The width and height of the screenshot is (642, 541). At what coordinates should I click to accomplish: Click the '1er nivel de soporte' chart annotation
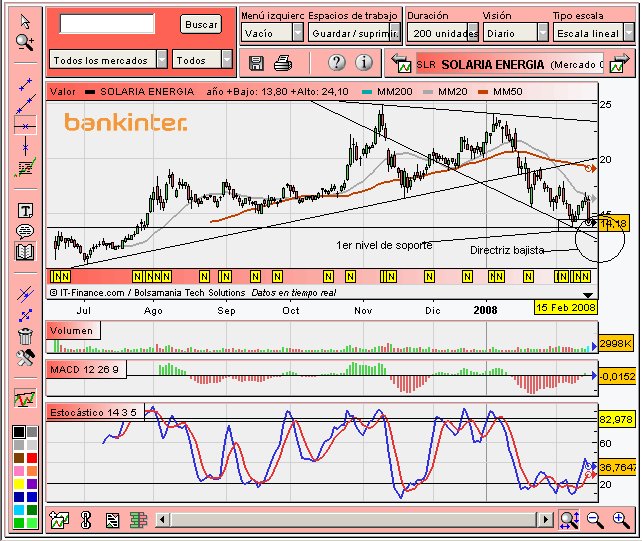pyautogui.click(x=384, y=245)
